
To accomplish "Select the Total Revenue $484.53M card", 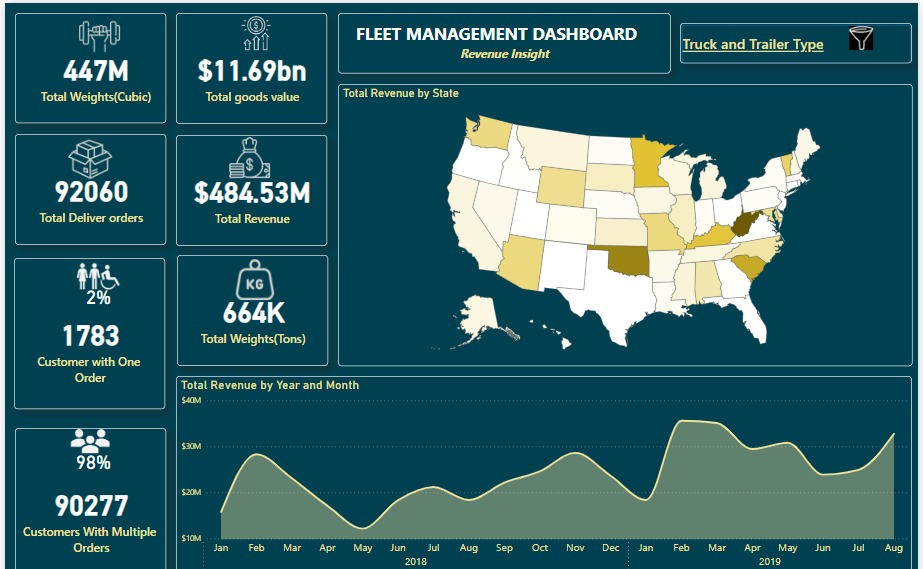I will point(252,191).
